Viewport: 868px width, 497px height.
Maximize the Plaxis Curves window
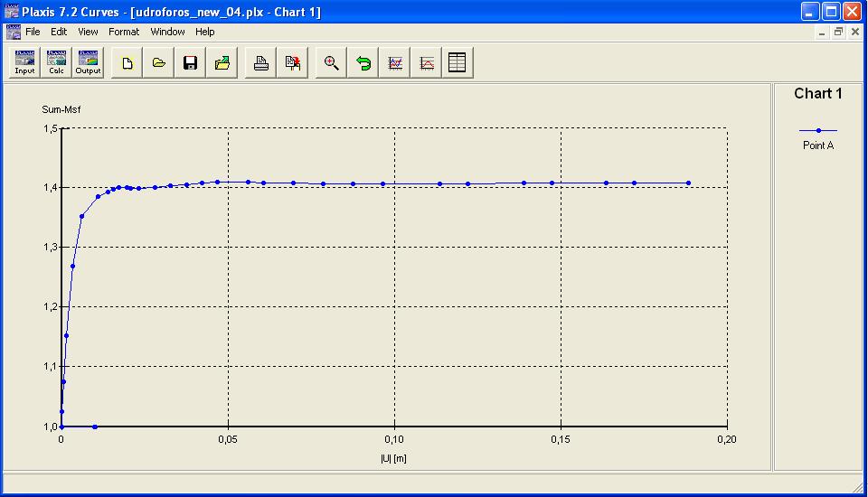[831, 11]
